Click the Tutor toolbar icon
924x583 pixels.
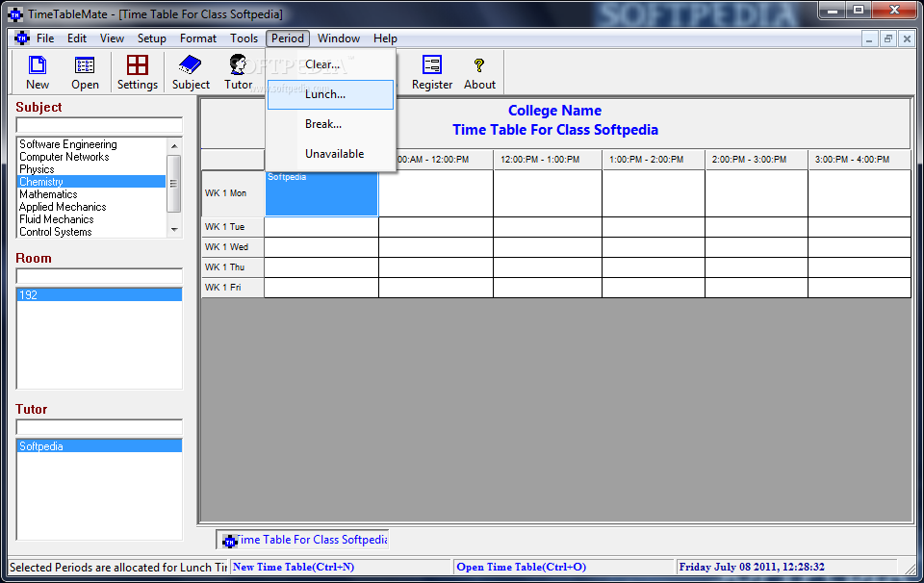pyautogui.click(x=238, y=64)
